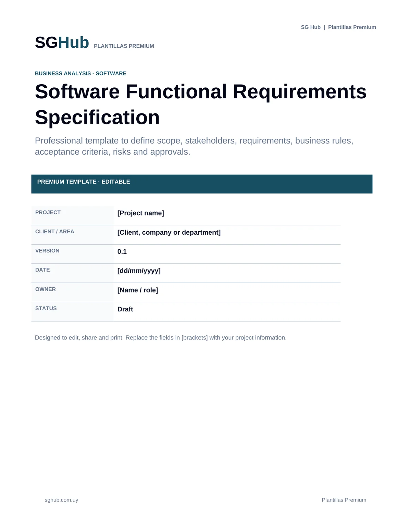Viewport: 411px width, 532px height.
Task: Click the 'Designed to edit, share and print' note
Action: coord(161,338)
